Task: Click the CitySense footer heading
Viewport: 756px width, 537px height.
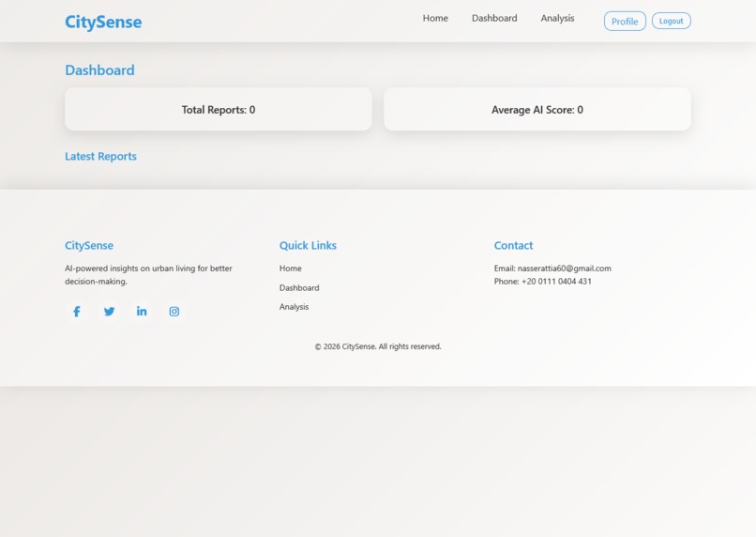Action: pyautogui.click(x=89, y=246)
